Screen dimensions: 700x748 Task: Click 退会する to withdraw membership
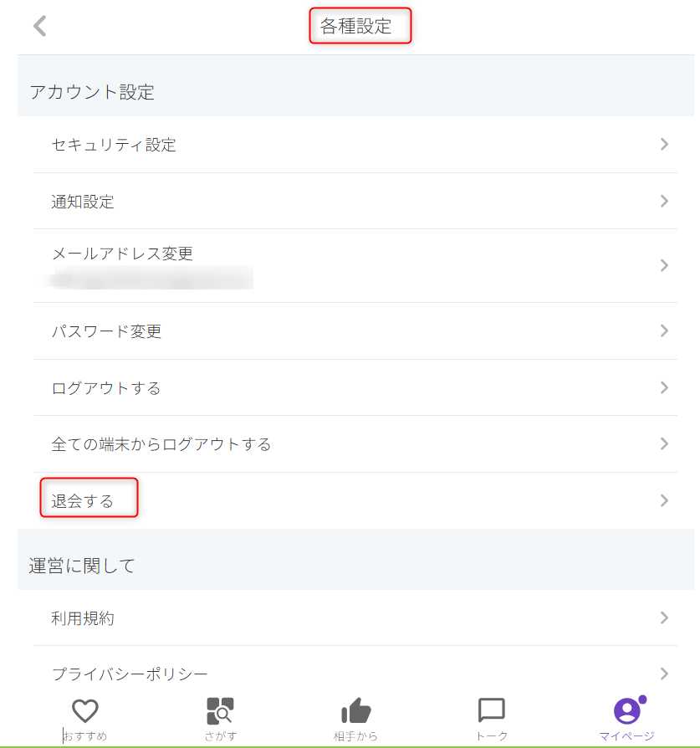point(82,501)
